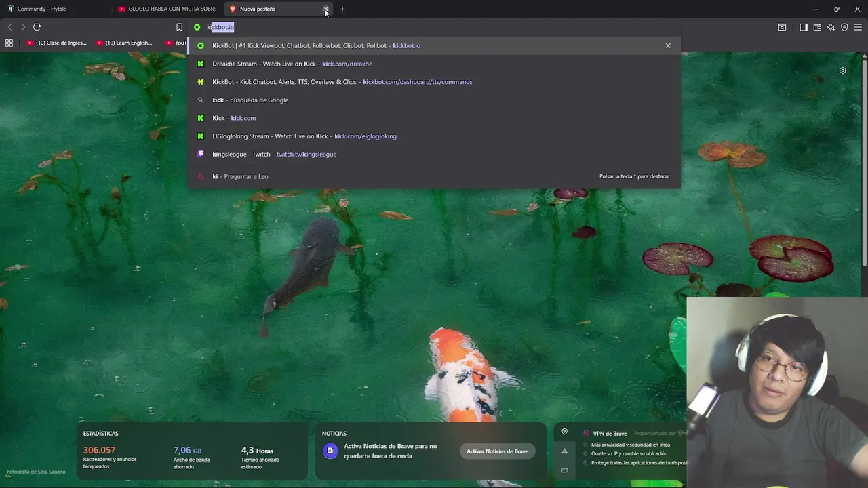Screen dimensions: 868x488
Task: Choose kingsleague Twitch suggestion
Action: pos(434,154)
